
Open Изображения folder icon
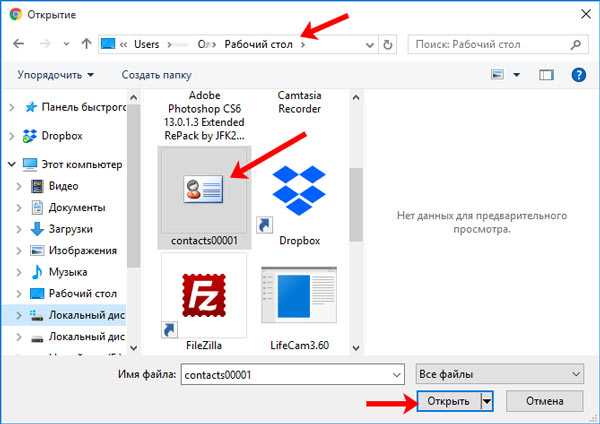37,251
